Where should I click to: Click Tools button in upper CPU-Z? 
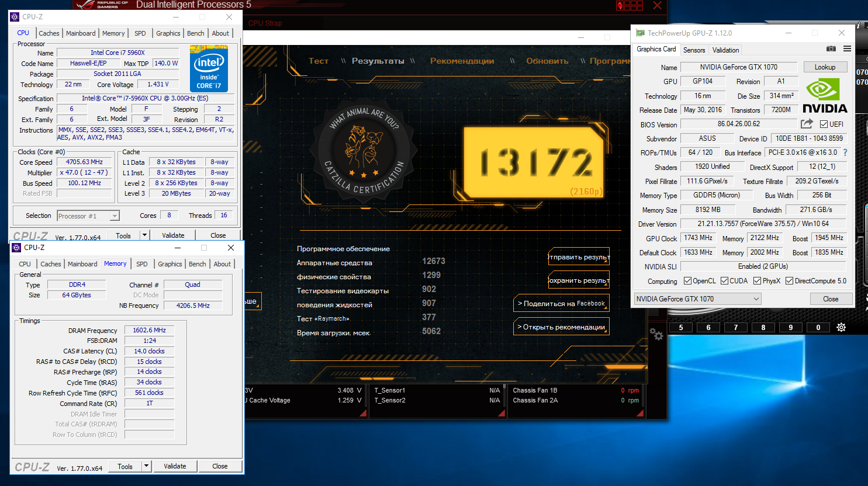(123, 235)
